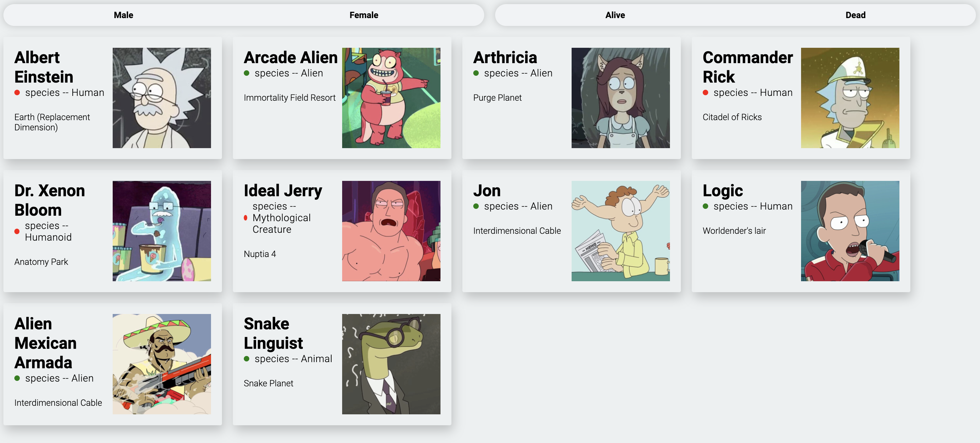Click the green status dot on Arcade Alien's card
The image size is (980, 443).
[x=247, y=73]
